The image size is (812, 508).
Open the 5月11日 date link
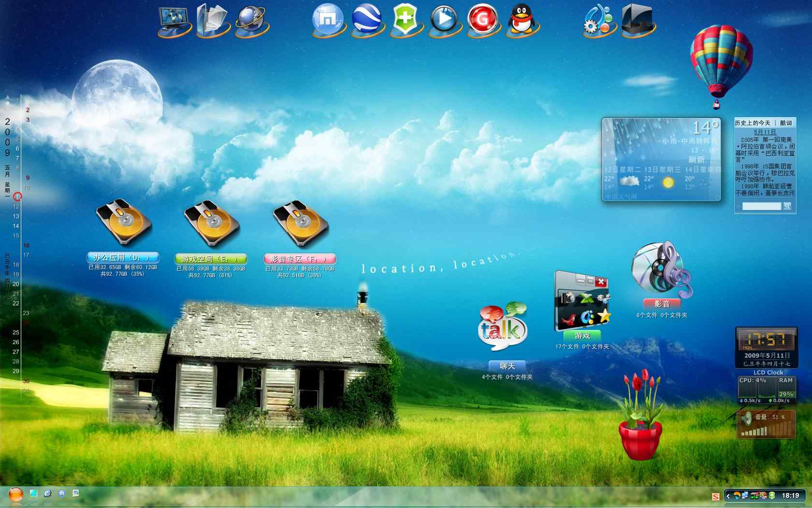pos(765,132)
